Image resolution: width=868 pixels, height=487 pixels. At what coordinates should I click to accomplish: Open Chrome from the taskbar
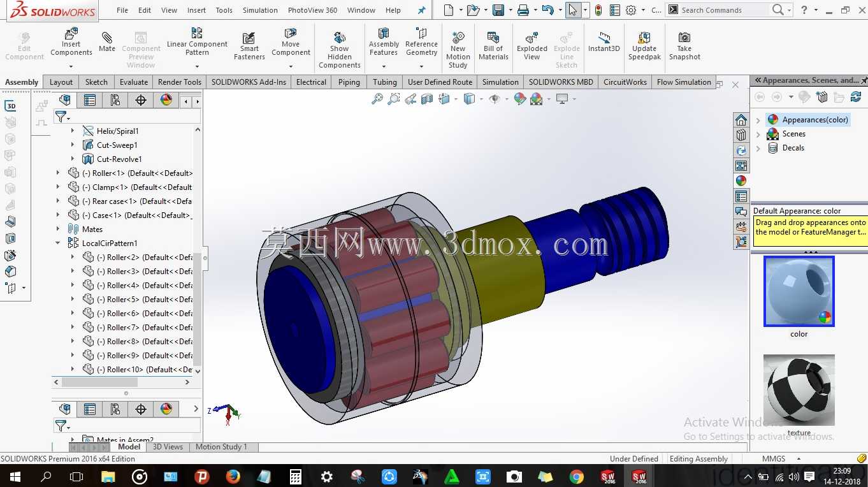pyautogui.click(x=576, y=476)
